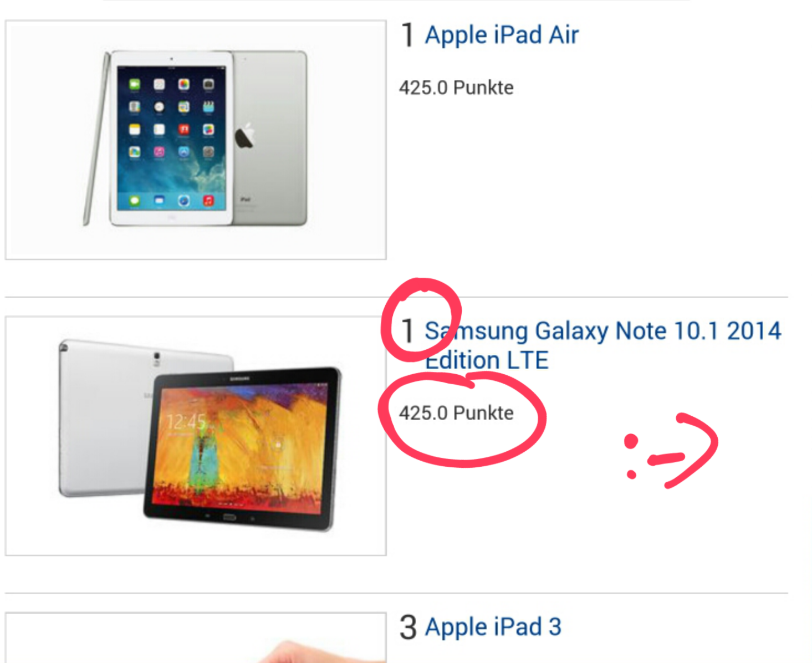
Task: Click the Samsung Galaxy Note product image
Action: point(196,436)
